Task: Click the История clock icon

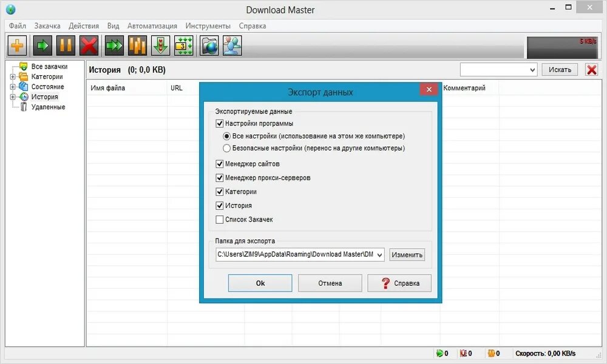Action: (24, 96)
